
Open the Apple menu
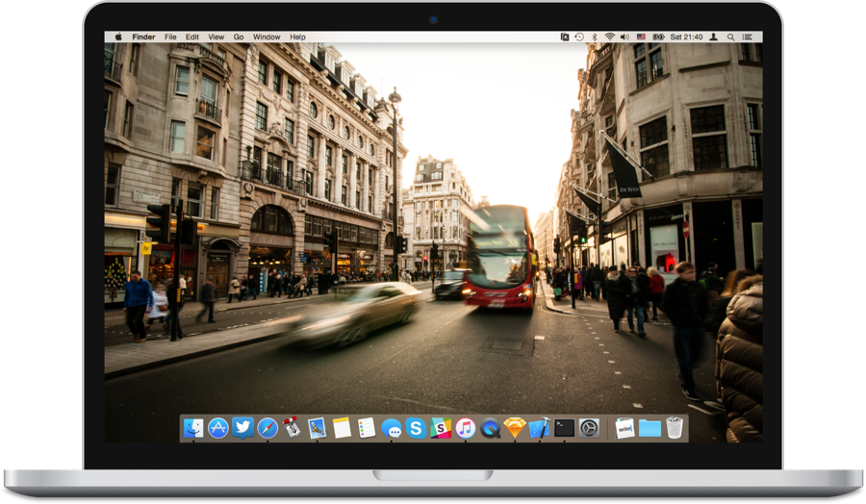(118, 37)
